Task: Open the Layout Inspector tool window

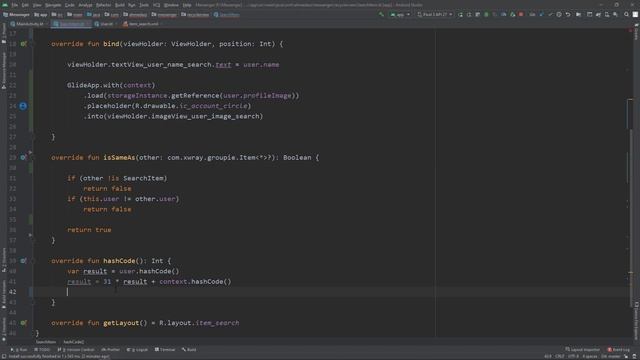Action: coord(582,350)
